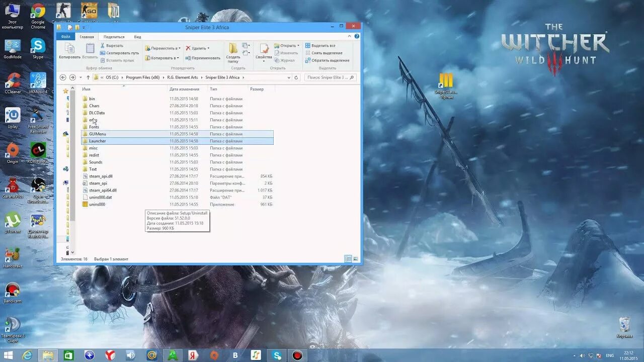Click the Forward navigation arrow in Explorer

[72, 77]
